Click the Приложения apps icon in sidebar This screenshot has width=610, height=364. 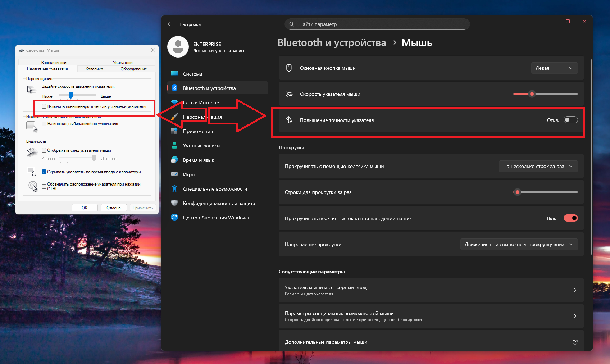(174, 131)
